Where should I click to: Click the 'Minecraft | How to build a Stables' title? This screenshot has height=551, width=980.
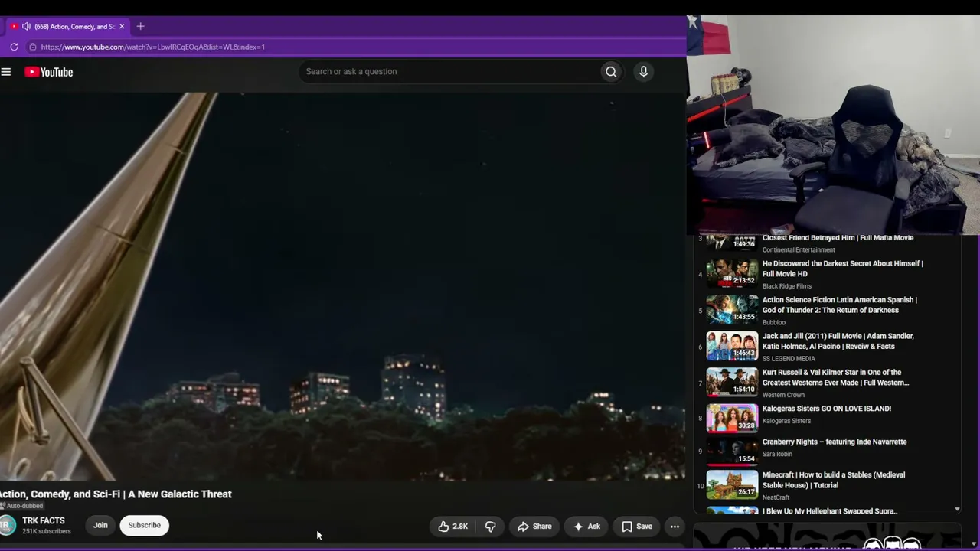coord(834,480)
